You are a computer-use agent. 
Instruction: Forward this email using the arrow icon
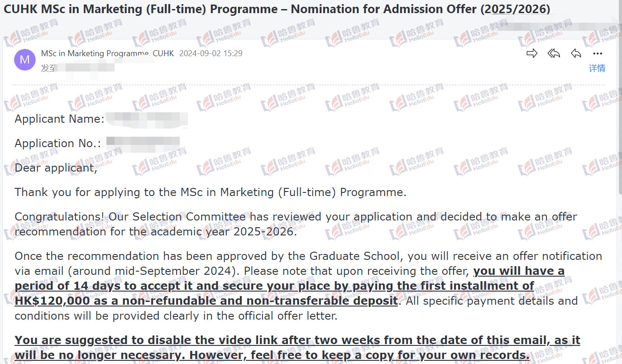point(532,53)
